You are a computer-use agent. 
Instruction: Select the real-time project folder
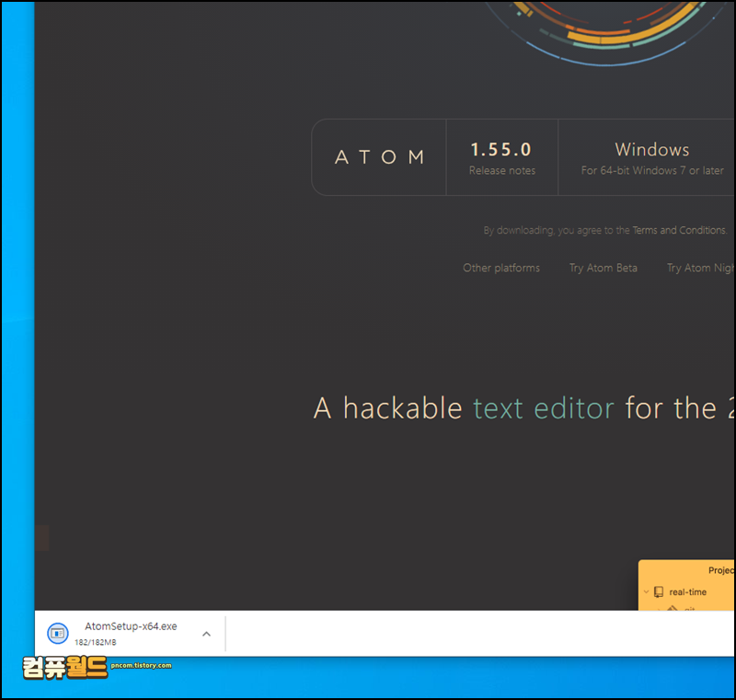coord(687,592)
